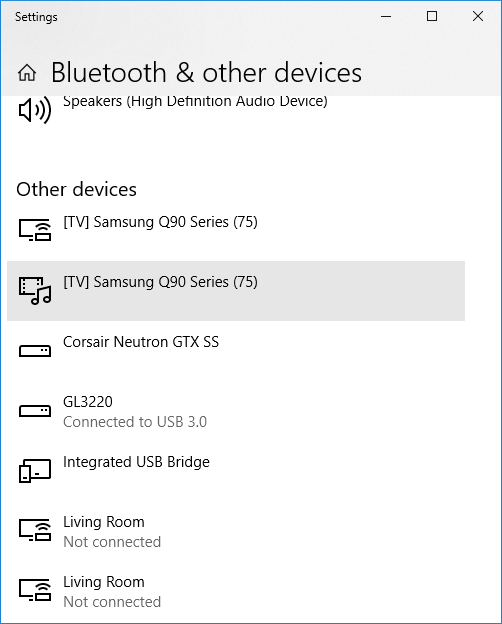Viewport: 502px width, 624px height.
Task: Click the wireless display icon of the first Living Room
Action: tap(35, 530)
